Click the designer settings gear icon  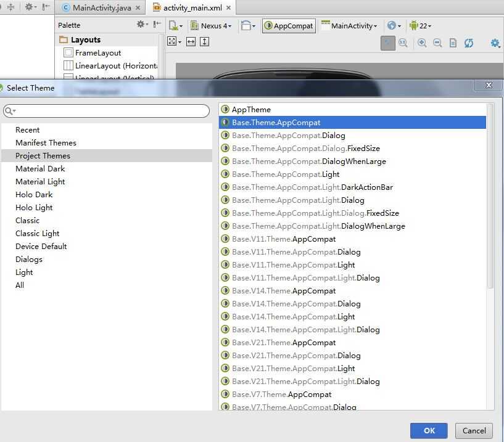pos(495,43)
